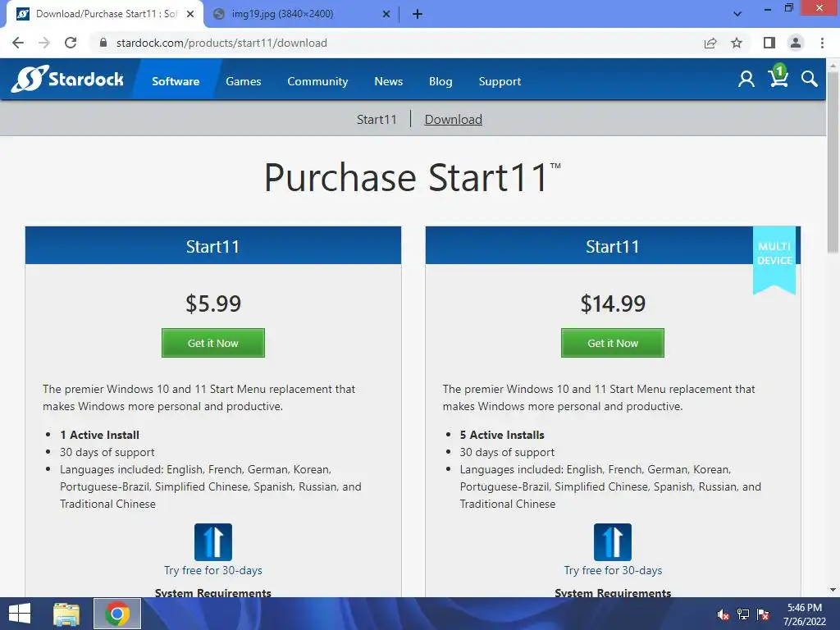Click Try free for 30-days, single install
840x630 pixels.
(x=213, y=571)
